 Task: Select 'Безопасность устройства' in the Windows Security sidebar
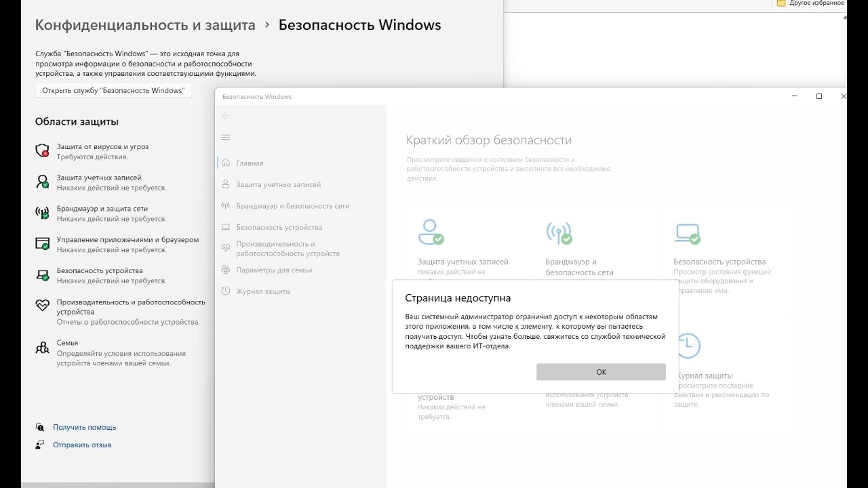pos(279,228)
